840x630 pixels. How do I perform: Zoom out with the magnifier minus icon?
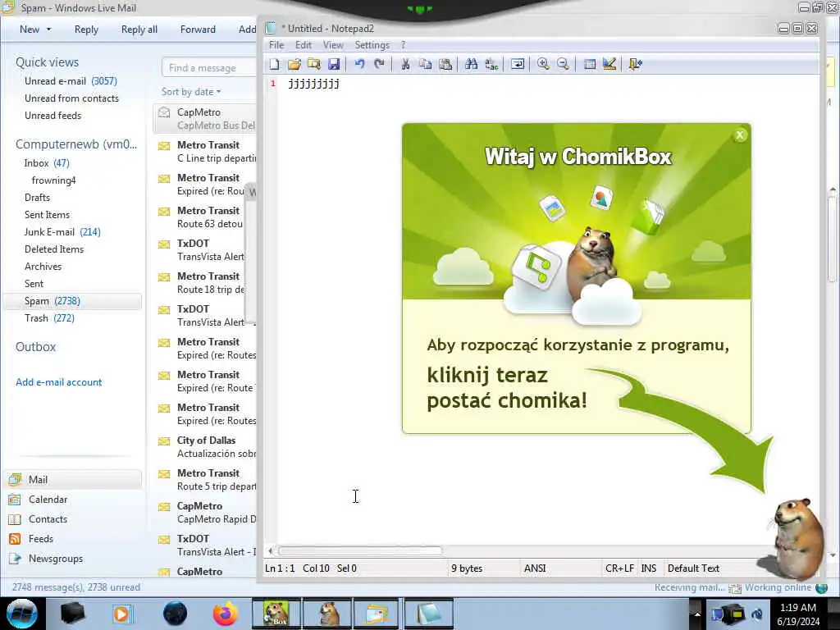pyautogui.click(x=563, y=64)
